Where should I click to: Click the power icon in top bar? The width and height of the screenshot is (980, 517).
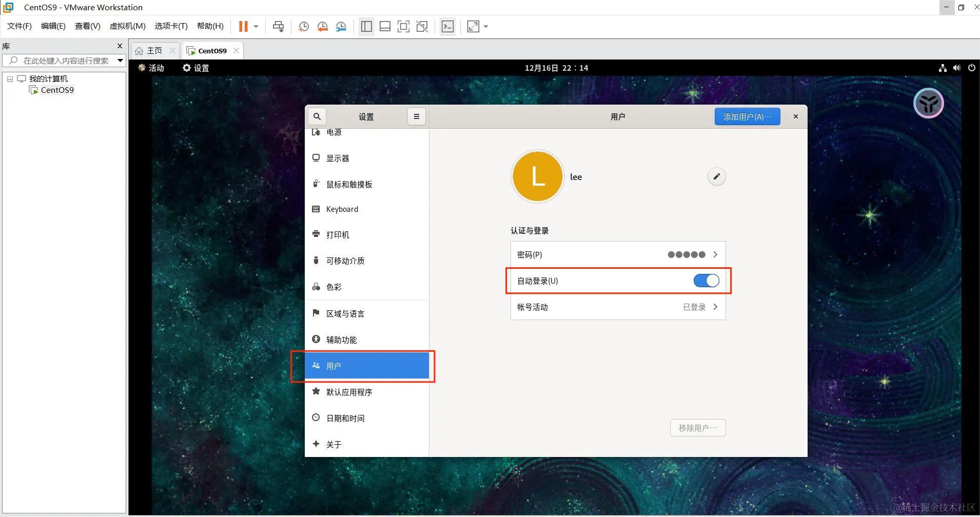[x=971, y=67]
